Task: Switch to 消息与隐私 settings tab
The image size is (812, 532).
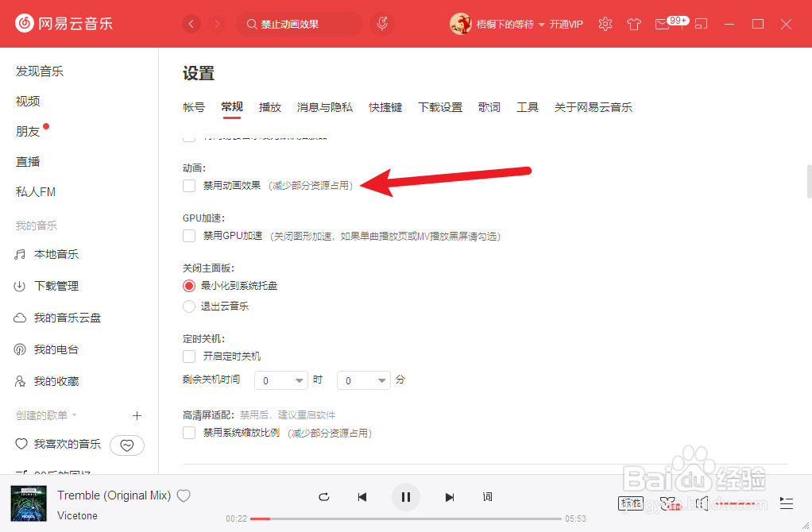Action: (325, 107)
